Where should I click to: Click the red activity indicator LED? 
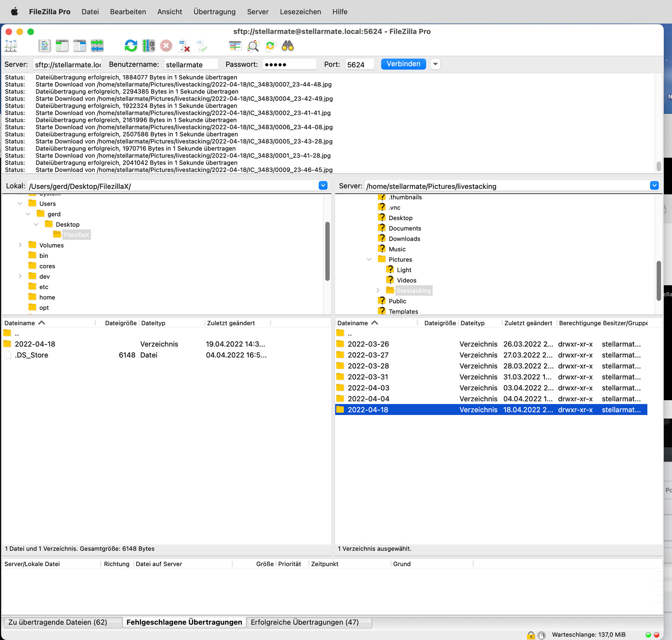pyautogui.click(x=657, y=635)
